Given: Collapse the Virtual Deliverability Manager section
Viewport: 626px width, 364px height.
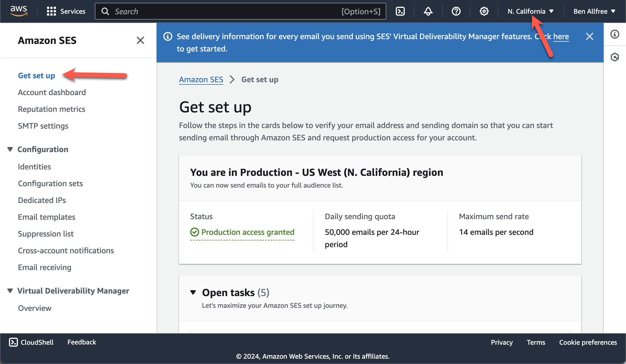Looking at the screenshot, I should 10,291.
